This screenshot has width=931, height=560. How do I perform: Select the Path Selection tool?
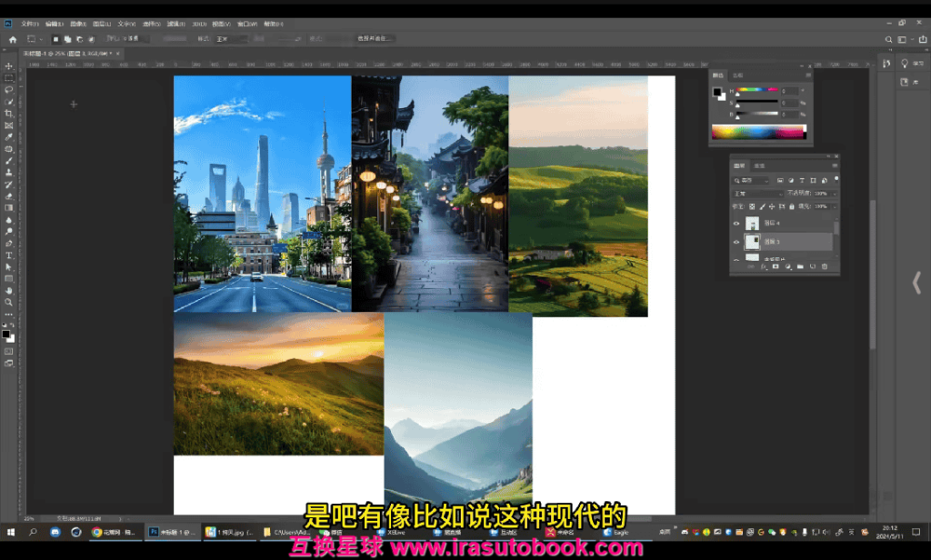click(x=9, y=267)
